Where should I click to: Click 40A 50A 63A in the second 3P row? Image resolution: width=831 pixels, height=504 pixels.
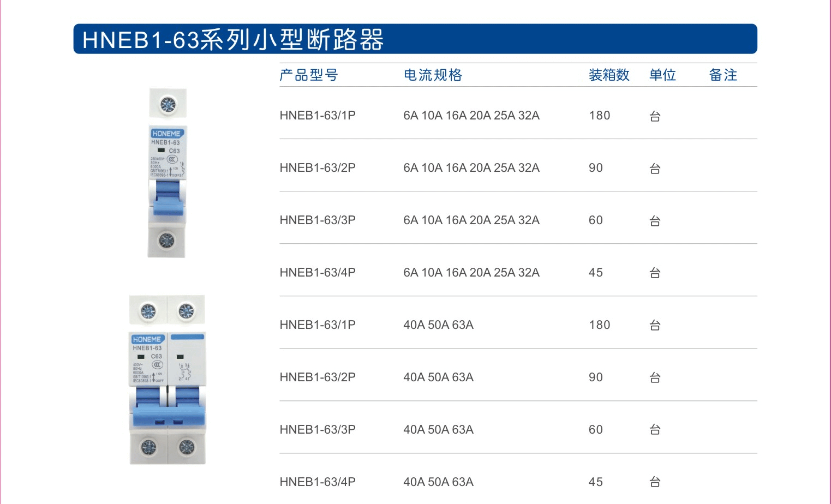(x=439, y=430)
